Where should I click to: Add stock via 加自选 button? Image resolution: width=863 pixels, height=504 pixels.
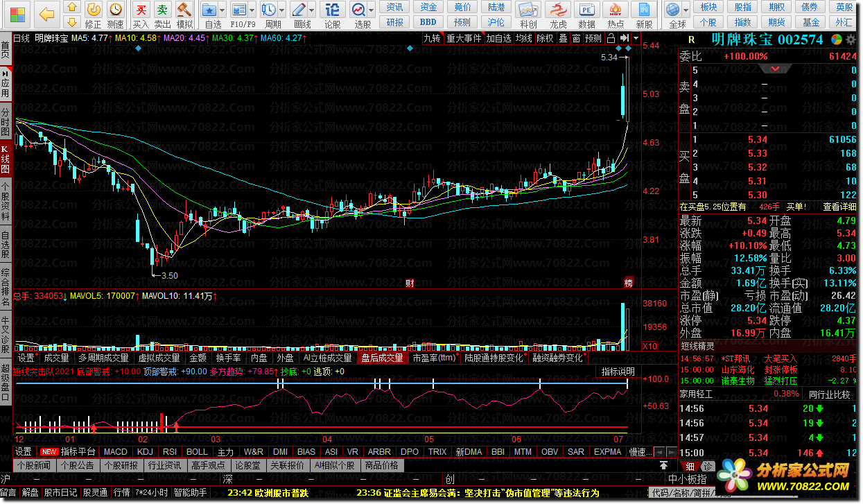pos(498,38)
